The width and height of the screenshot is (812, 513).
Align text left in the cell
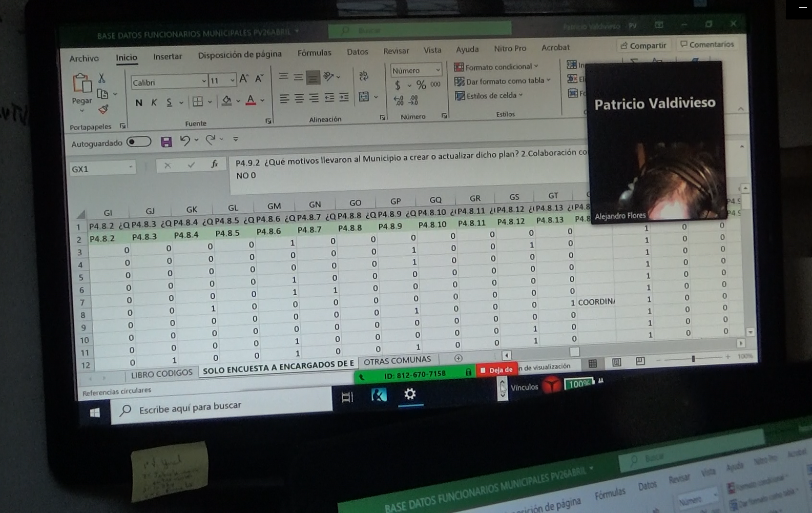(x=284, y=98)
